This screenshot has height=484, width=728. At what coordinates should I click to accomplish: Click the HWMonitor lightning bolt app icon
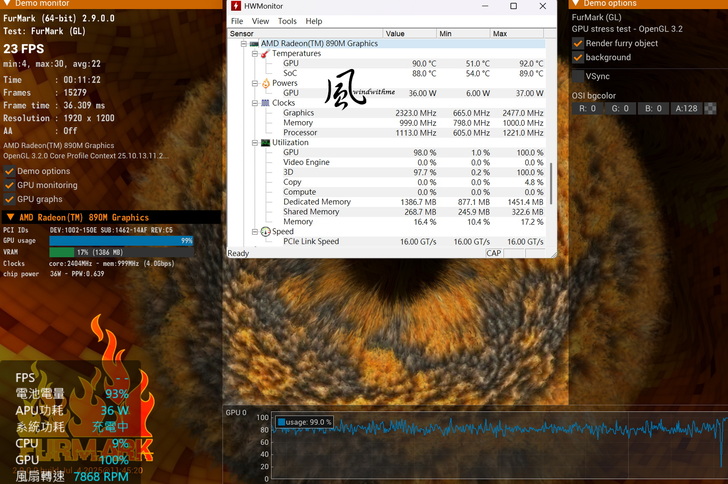click(x=236, y=6)
